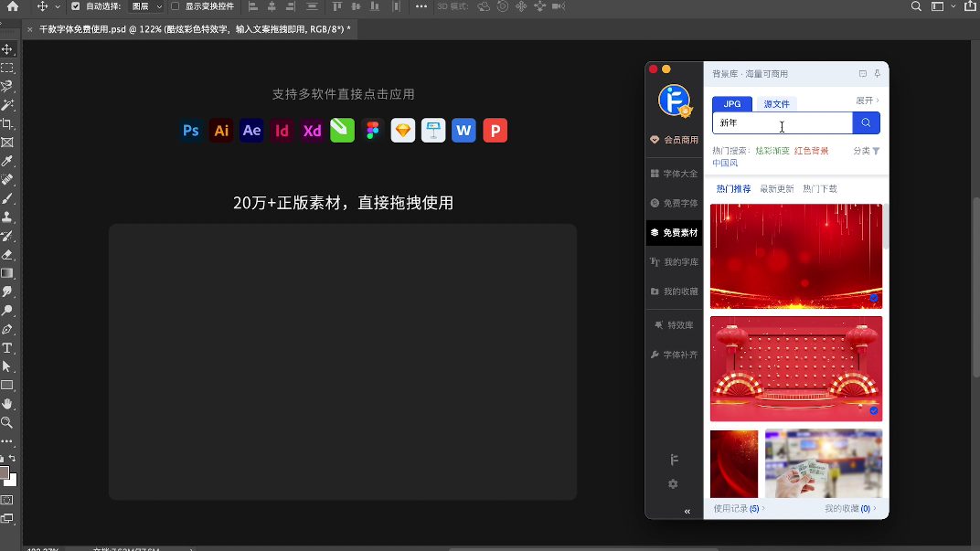980x551 pixels.
Task: Select the Crop tool
Action: point(7,123)
